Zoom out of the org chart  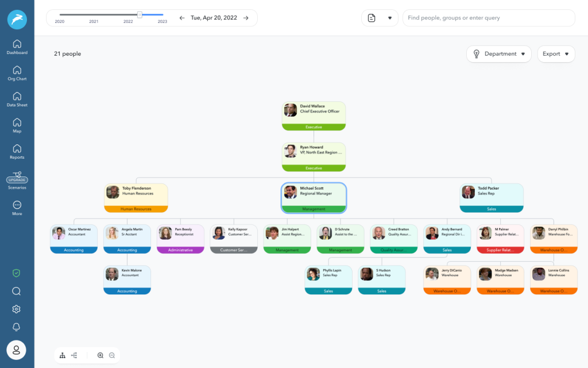tap(111, 355)
